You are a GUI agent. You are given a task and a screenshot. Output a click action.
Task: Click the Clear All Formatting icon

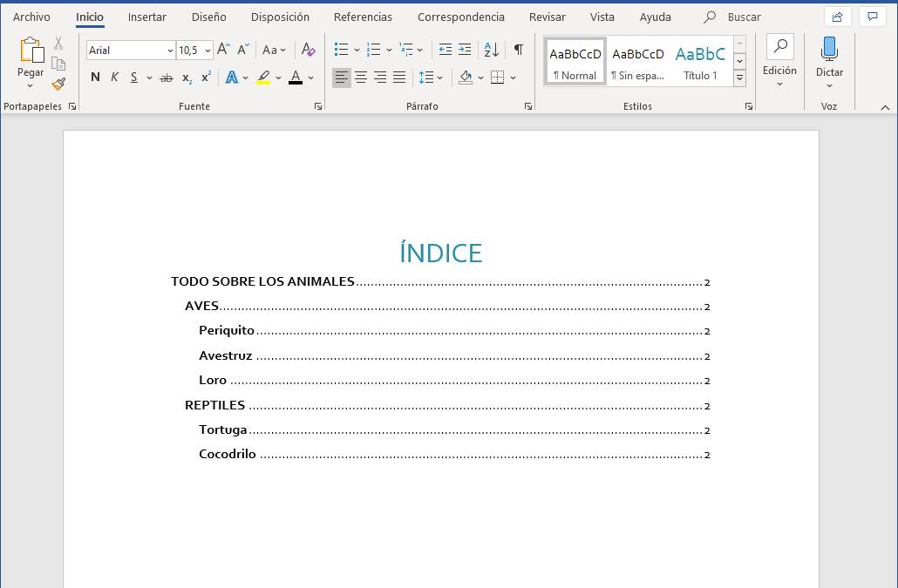308,50
